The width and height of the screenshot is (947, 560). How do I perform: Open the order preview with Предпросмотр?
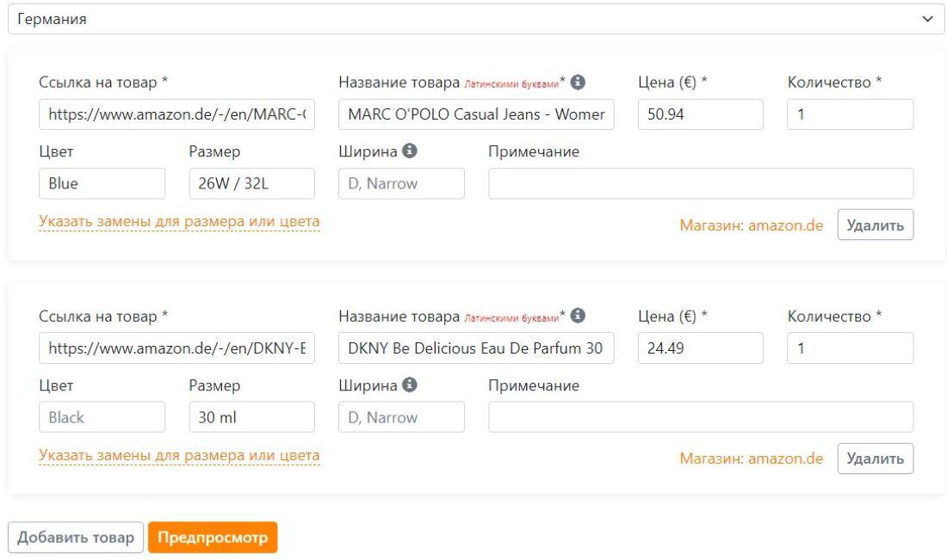[213, 538]
